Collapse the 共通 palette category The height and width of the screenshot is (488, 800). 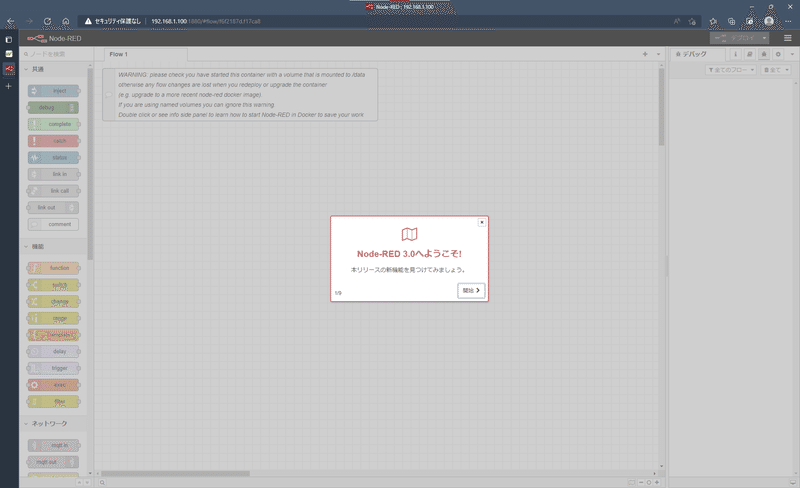[x=54, y=69]
